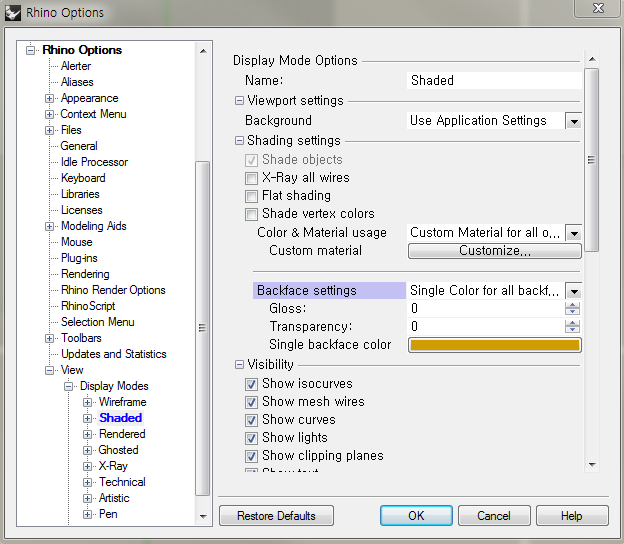Open Plug-ins options page

[x=79, y=258]
